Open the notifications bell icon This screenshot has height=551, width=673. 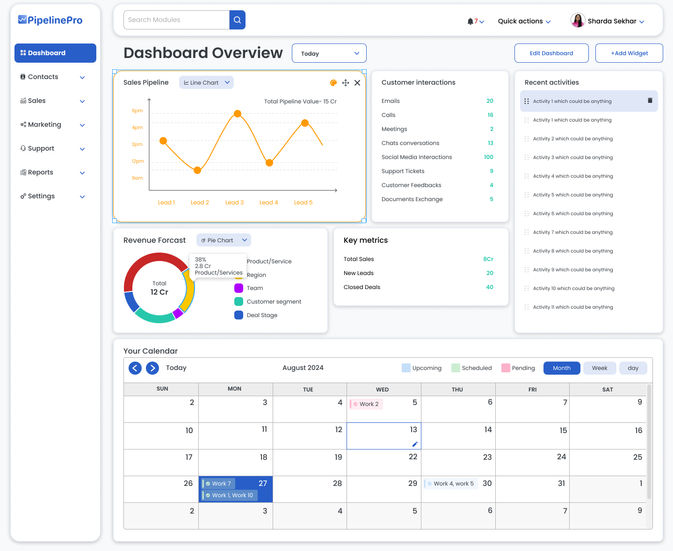pyautogui.click(x=470, y=21)
